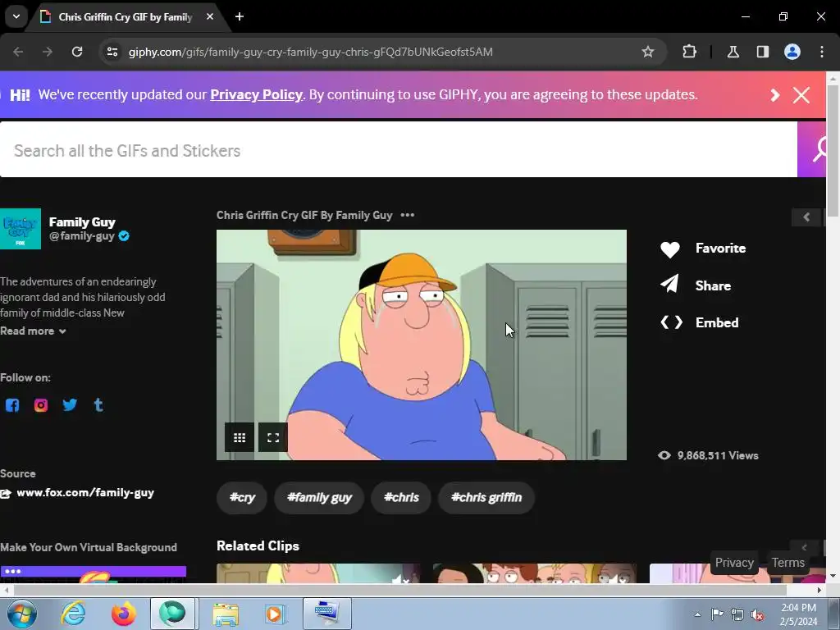Click the Privacy button at bottom right
The image size is (840, 630).
734,563
